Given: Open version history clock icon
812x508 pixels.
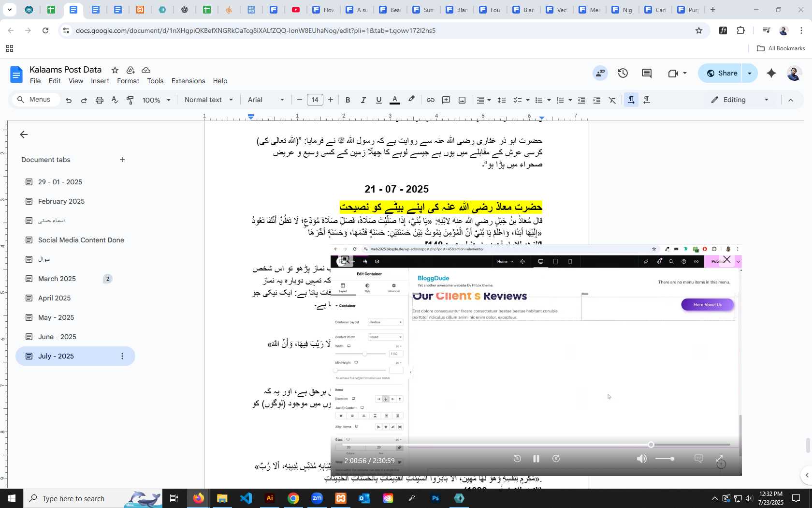Looking at the screenshot, I should [x=623, y=74].
